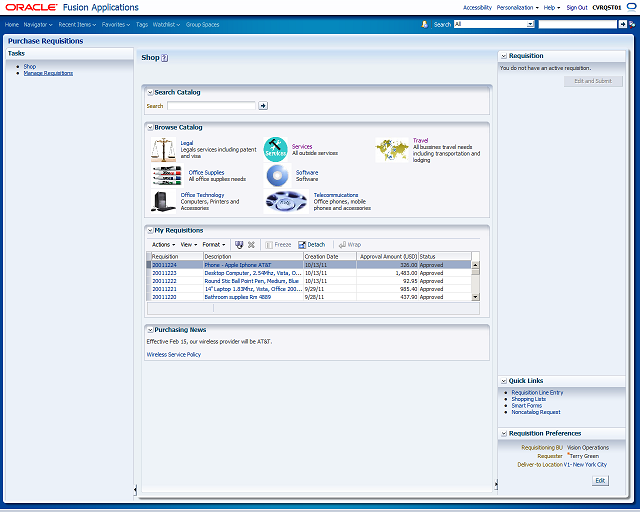Open the View menu in My Requisitions

click(x=189, y=245)
